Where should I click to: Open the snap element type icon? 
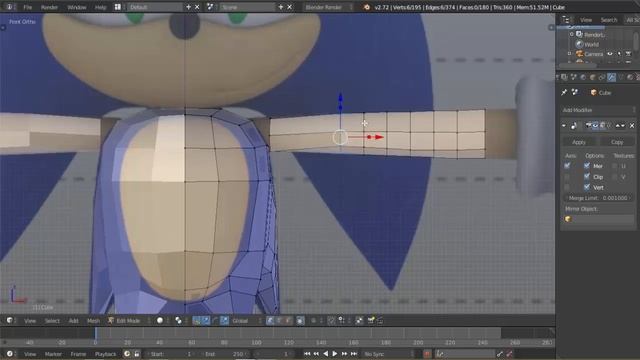[342, 320]
